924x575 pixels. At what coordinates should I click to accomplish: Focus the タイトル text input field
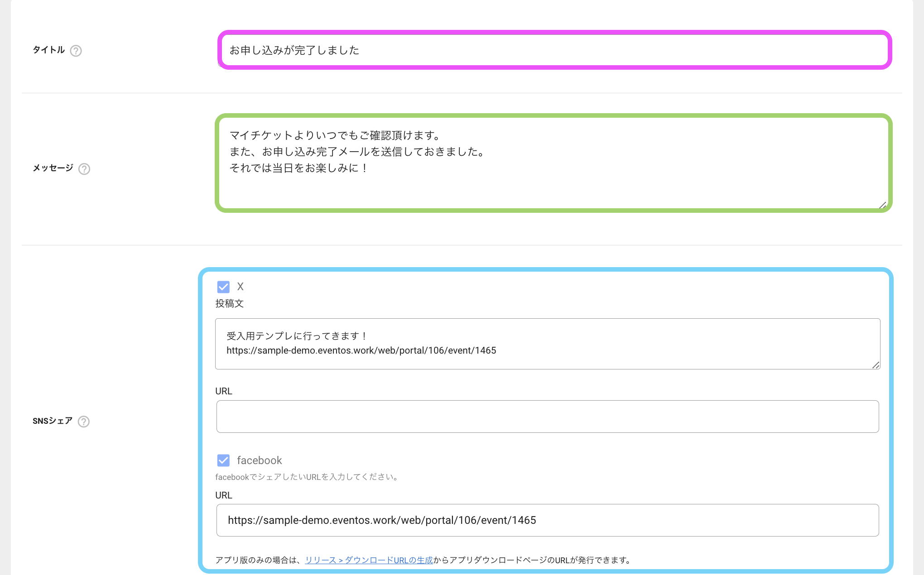(x=555, y=50)
